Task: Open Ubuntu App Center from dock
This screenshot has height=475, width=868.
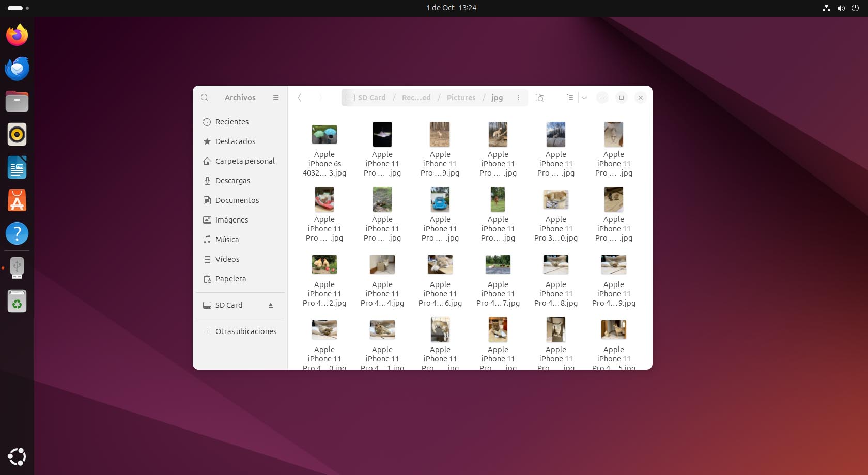Action: point(17,200)
